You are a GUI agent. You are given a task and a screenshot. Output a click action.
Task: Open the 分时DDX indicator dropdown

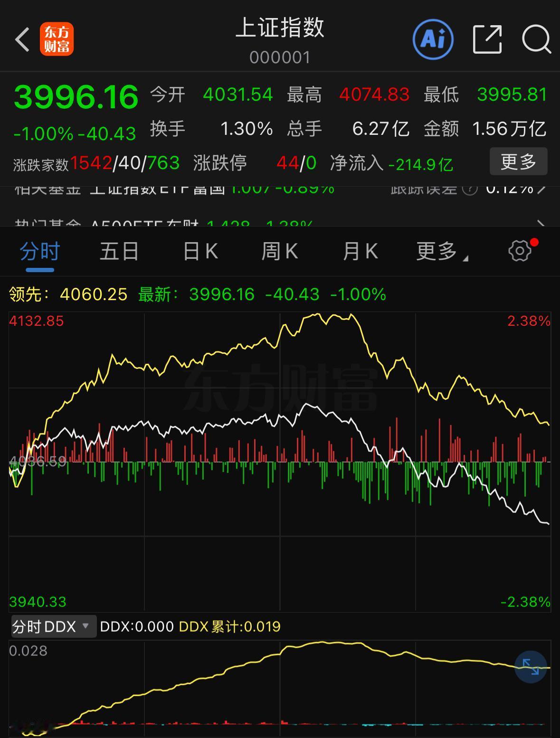tap(53, 626)
